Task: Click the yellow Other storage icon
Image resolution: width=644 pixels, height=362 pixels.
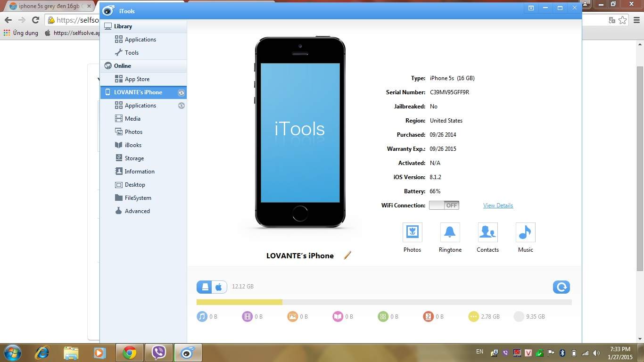Action: [473, 316]
